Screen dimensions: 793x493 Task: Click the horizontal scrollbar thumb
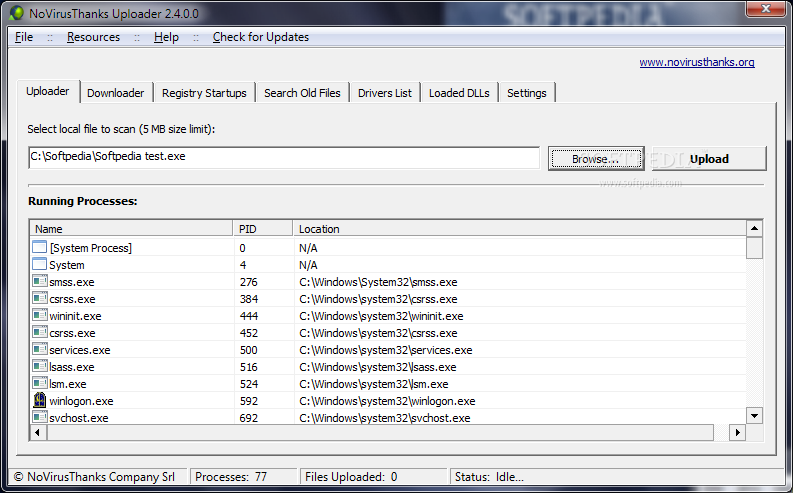[x=380, y=432]
